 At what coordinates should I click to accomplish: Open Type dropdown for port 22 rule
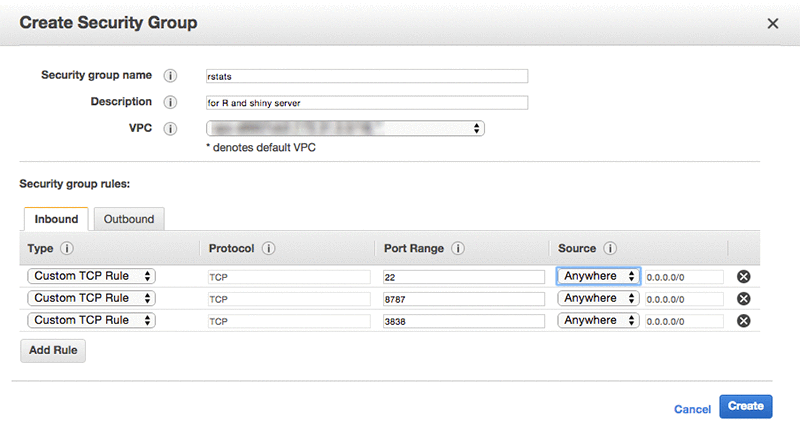coord(91,276)
